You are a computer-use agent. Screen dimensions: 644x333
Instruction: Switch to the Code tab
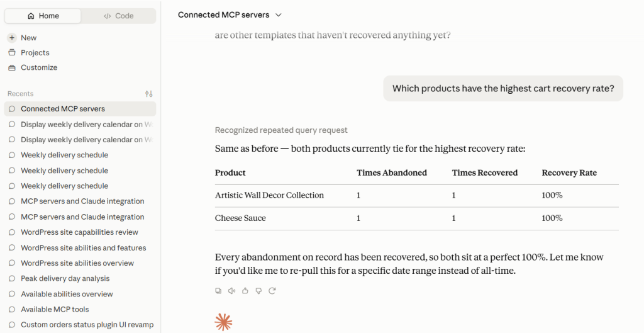(x=118, y=16)
